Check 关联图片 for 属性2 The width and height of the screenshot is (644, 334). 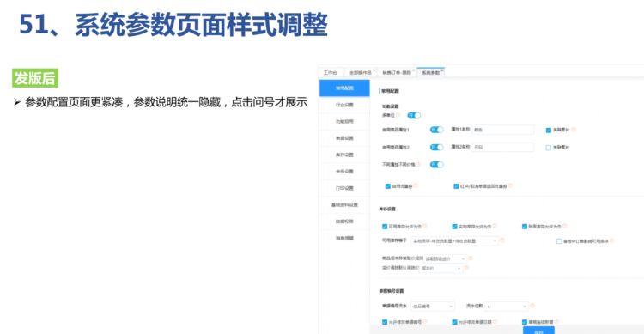pos(549,148)
